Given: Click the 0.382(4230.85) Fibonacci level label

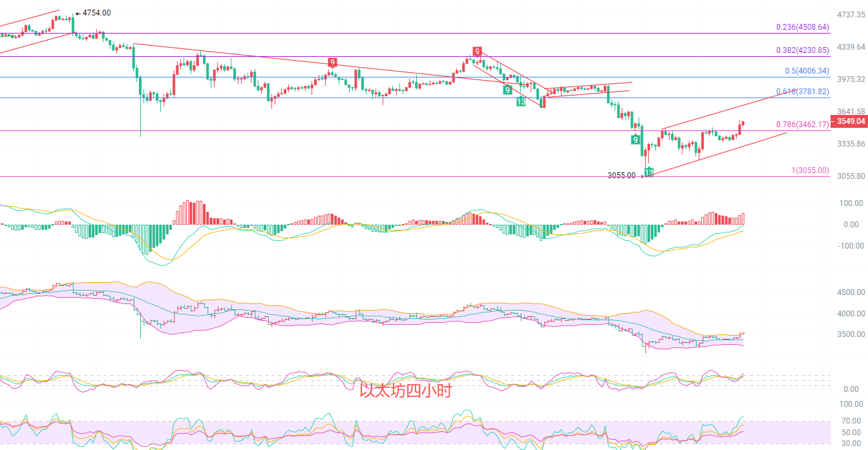Looking at the screenshot, I should [x=802, y=50].
